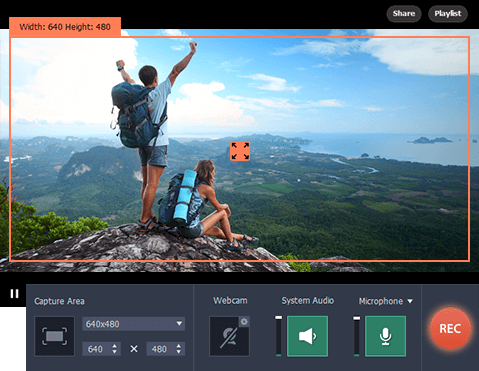Increase the capture height with the up arrow
The image size is (479, 371).
pyautogui.click(x=179, y=346)
